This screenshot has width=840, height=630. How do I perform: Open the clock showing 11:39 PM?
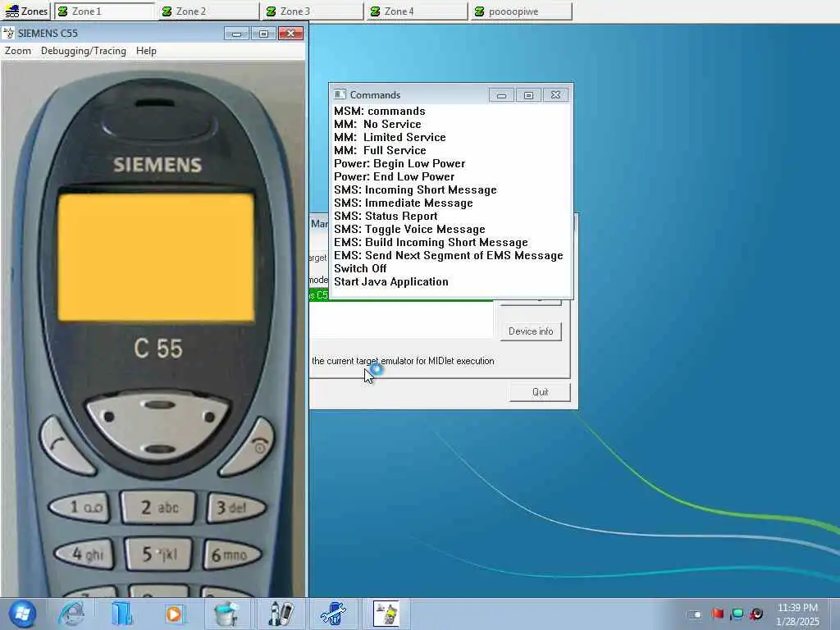tap(797, 614)
